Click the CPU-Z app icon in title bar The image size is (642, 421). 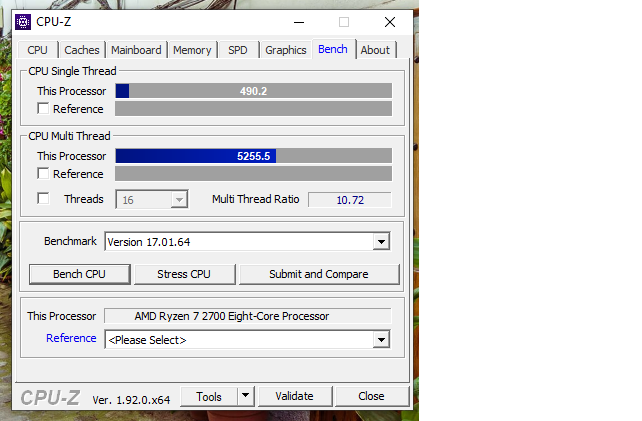(23, 22)
